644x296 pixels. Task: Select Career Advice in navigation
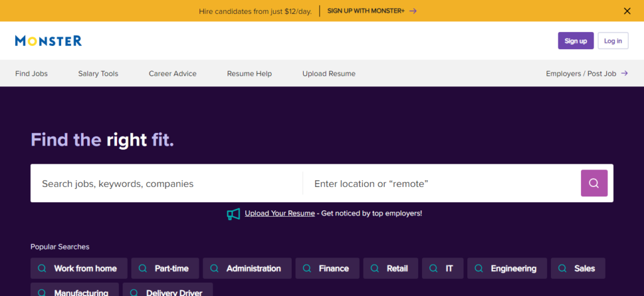point(172,74)
